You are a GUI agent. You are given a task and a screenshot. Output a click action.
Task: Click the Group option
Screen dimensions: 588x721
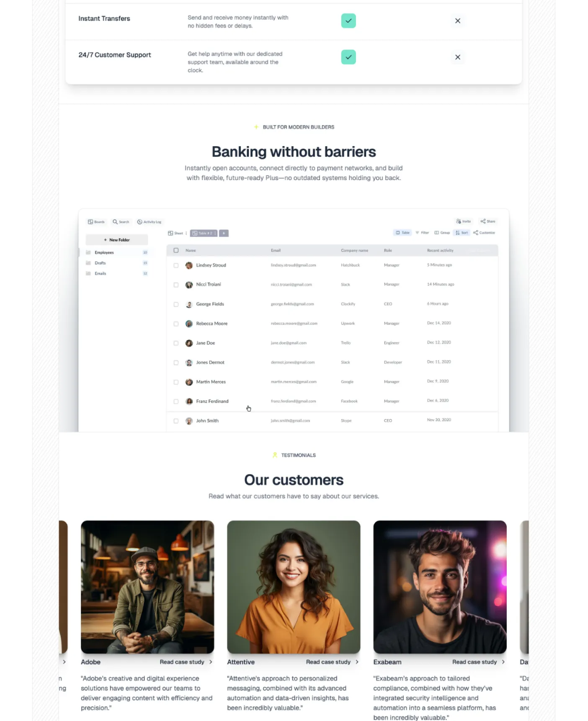442,233
